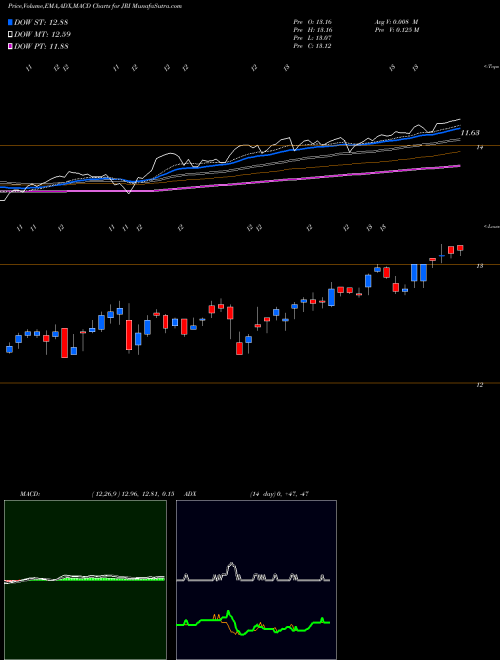Click the white DOW MT legend swatch

pos(11,35)
